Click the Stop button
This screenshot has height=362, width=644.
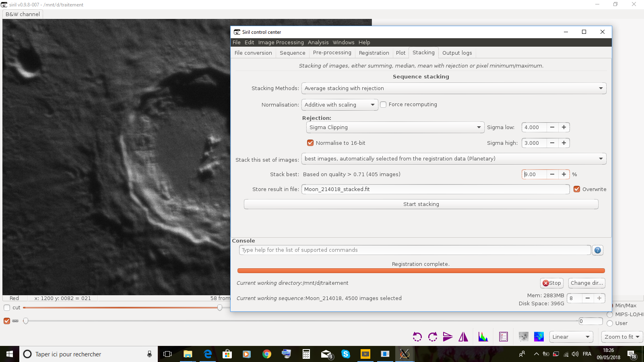pyautogui.click(x=552, y=283)
